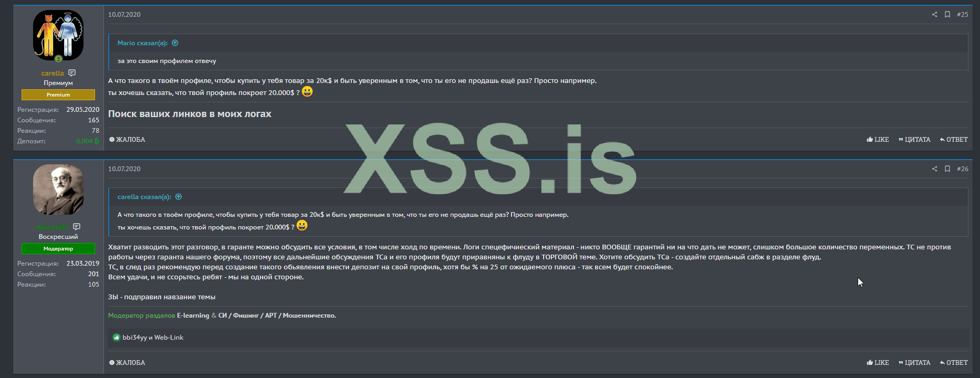The height and width of the screenshot is (378, 980).
Task: Click the green Модератор badge
Action: point(58,248)
